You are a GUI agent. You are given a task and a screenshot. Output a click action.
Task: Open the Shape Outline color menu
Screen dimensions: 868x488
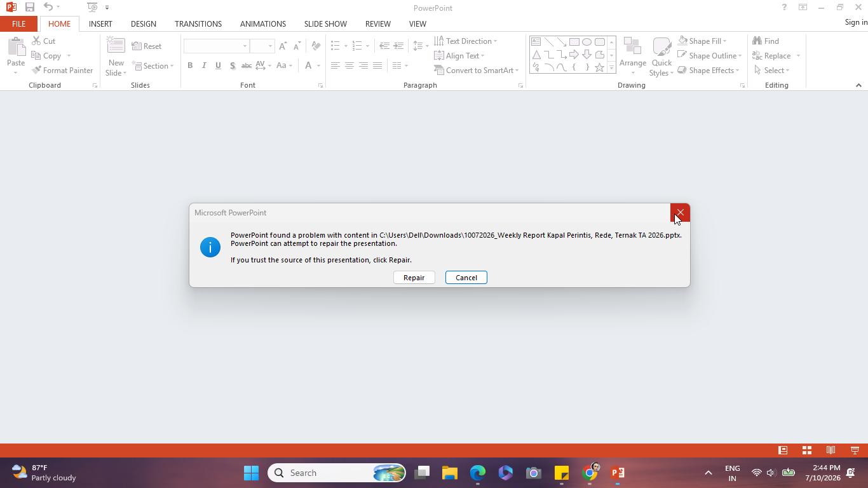709,56
